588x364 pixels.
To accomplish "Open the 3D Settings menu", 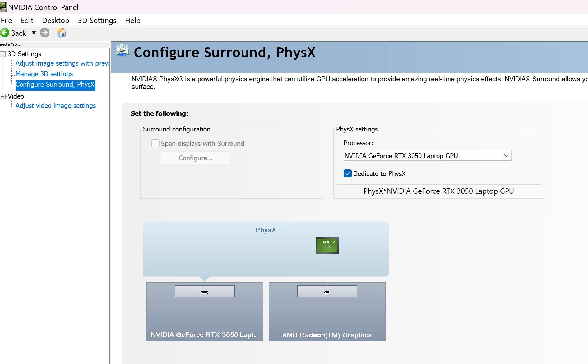I will click(97, 20).
